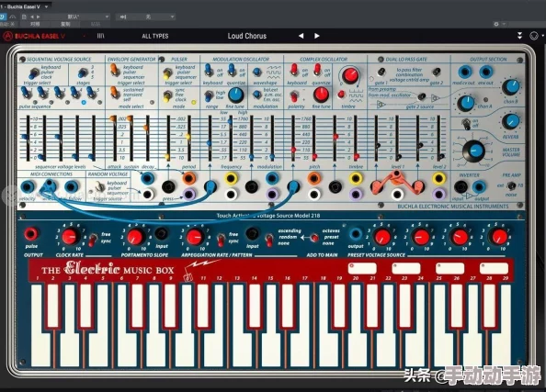546x392 pixels.
Task: Click the orange envelope output jack
Action: point(188,178)
